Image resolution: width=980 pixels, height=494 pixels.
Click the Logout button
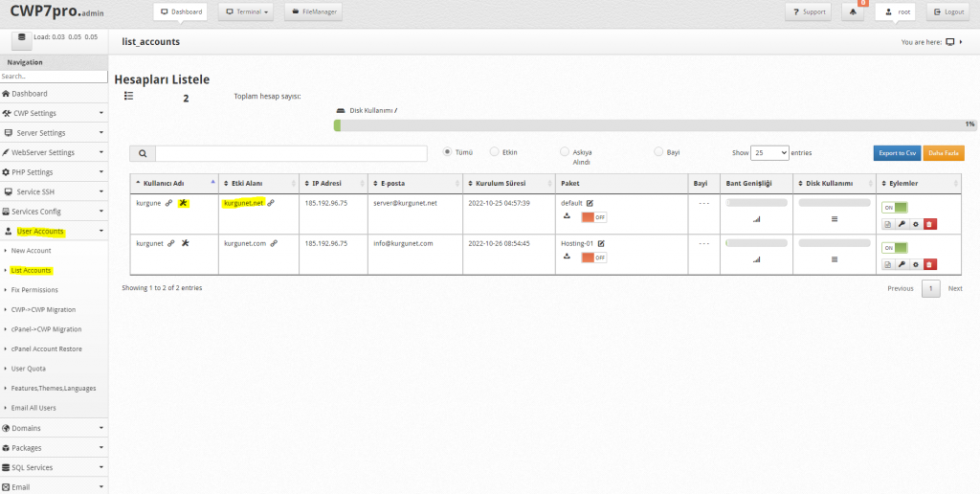[x=947, y=11]
